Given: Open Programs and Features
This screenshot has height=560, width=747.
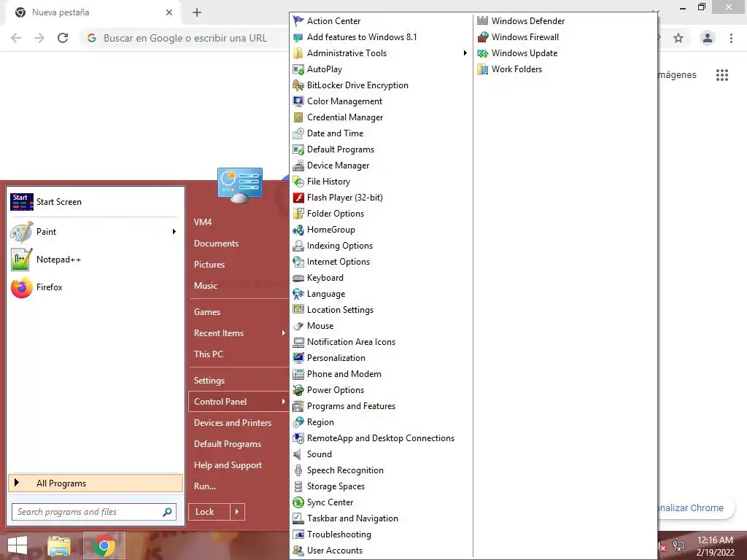Looking at the screenshot, I should click(x=351, y=406).
